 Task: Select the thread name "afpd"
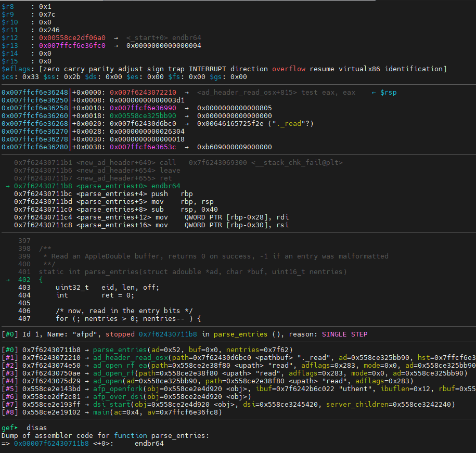coord(85,334)
